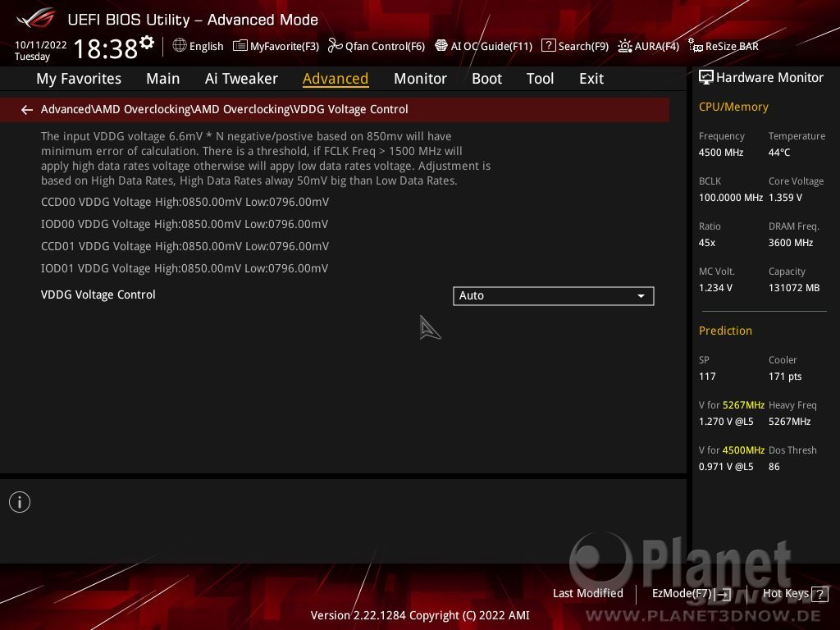
Task: Click the BCLK value 100.0000 MHz
Action: (x=731, y=198)
